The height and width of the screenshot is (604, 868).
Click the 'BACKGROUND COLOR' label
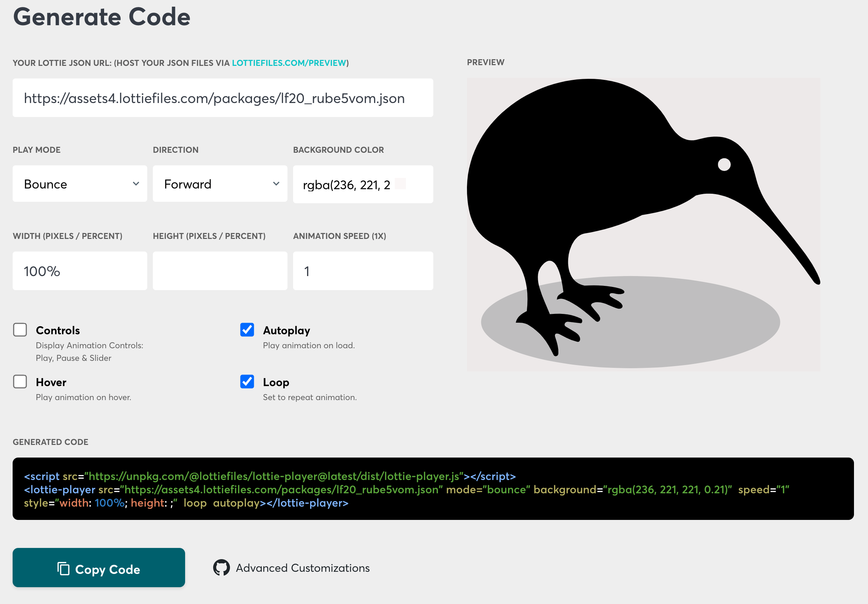pyautogui.click(x=338, y=150)
